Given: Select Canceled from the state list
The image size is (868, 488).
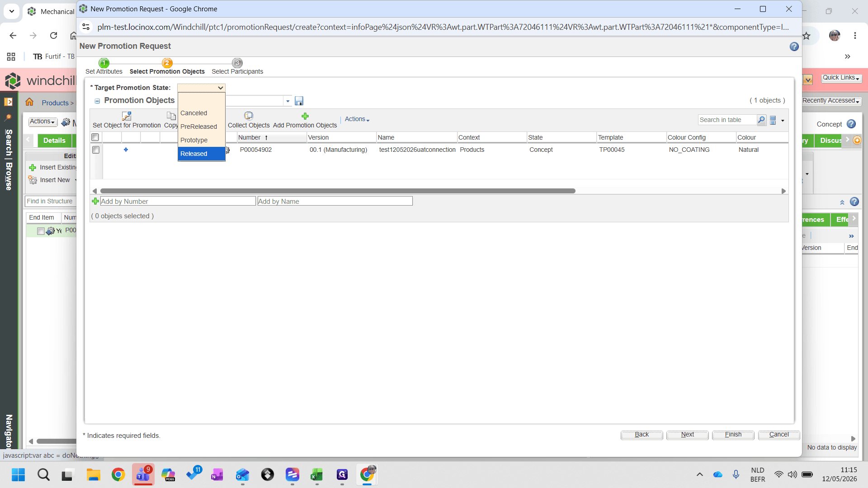Looking at the screenshot, I should coord(201,113).
